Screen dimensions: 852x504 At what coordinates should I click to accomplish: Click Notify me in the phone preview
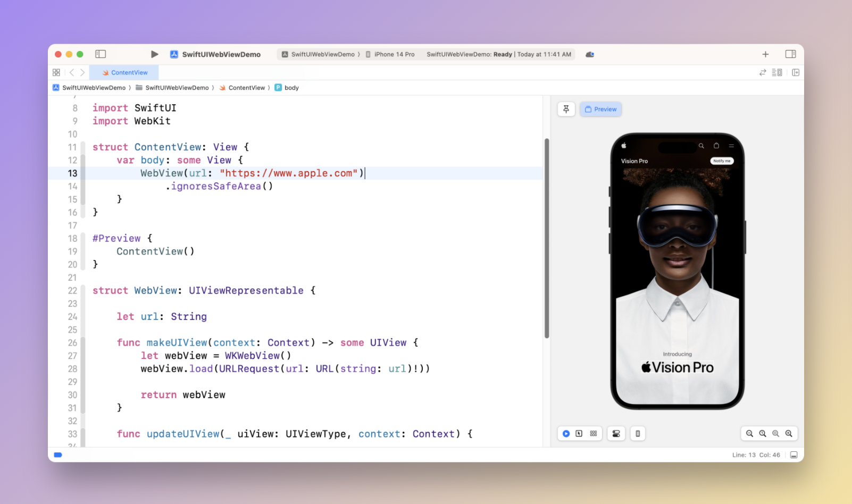[x=722, y=161]
